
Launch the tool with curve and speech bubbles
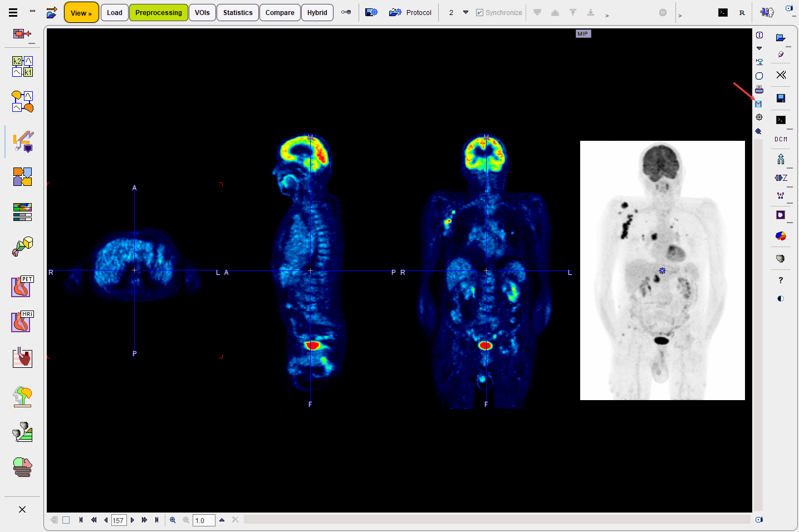(23, 102)
